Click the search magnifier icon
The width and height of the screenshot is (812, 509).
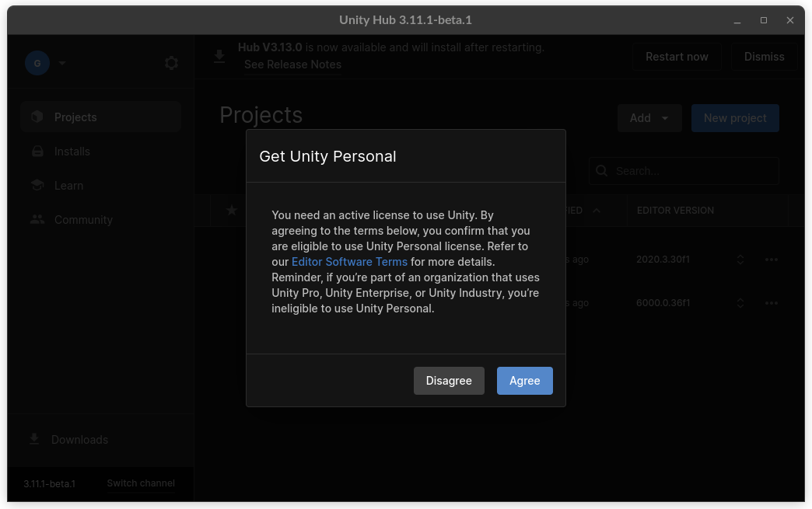(601, 171)
